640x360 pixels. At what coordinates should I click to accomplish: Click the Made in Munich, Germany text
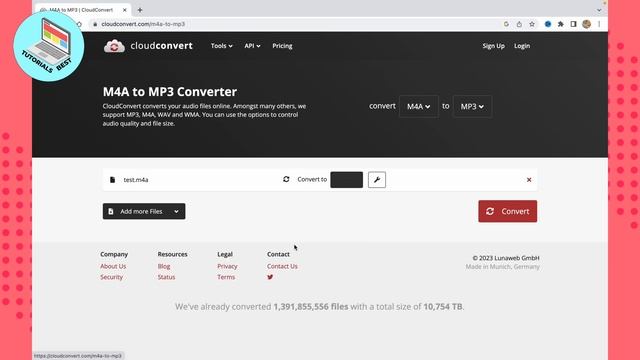coord(502,267)
